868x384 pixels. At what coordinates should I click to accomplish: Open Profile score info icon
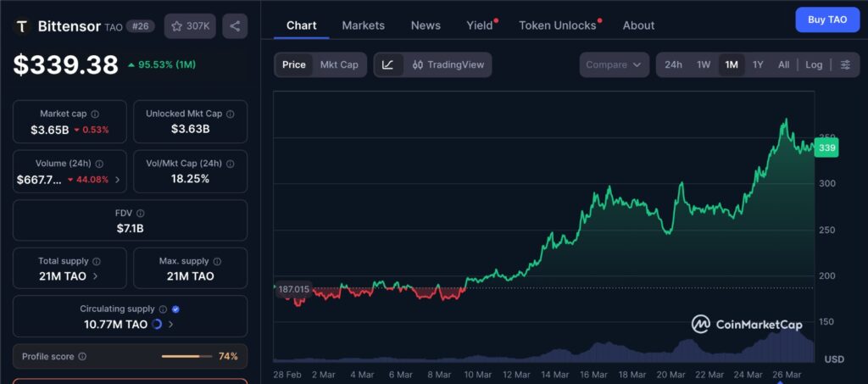click(82, 357)
